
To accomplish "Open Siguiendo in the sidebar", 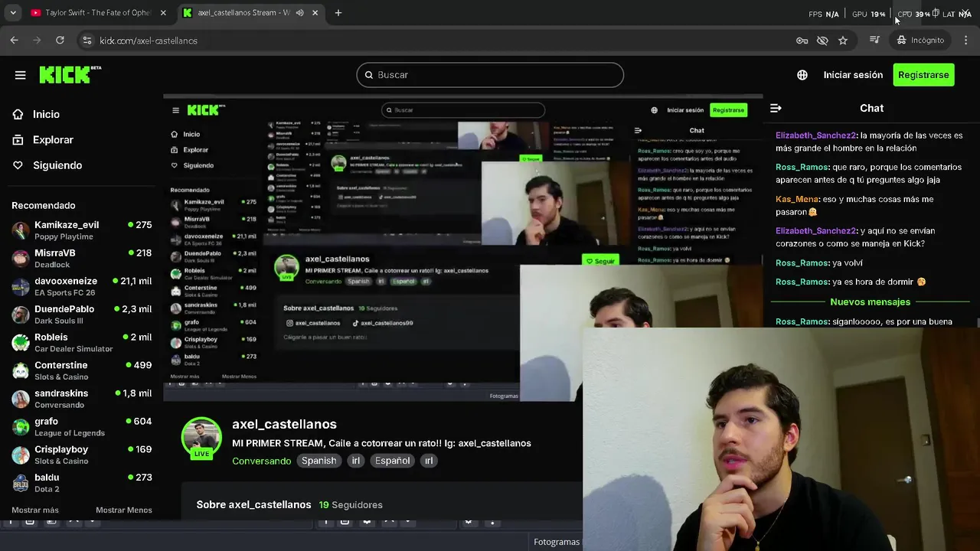I will click(57, 165).
